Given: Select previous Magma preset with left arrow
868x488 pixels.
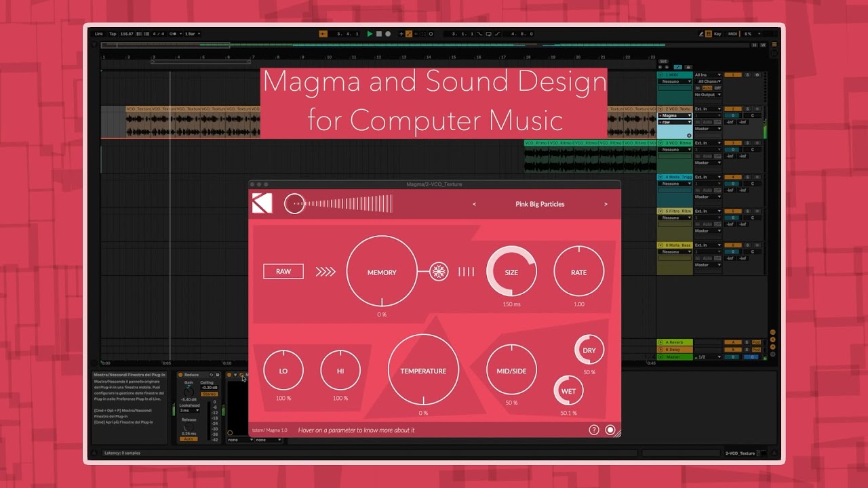Looking at the screenshot, I should coord(474,204).
